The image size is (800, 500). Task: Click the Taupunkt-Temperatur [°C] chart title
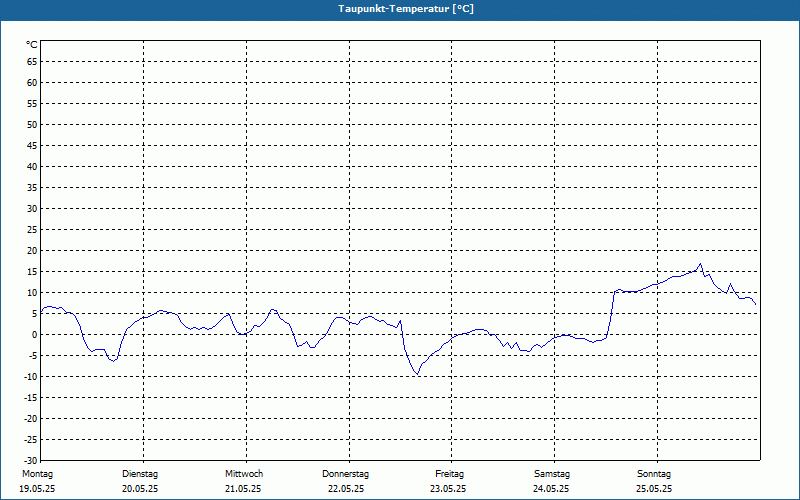click(x=406, y=9)
